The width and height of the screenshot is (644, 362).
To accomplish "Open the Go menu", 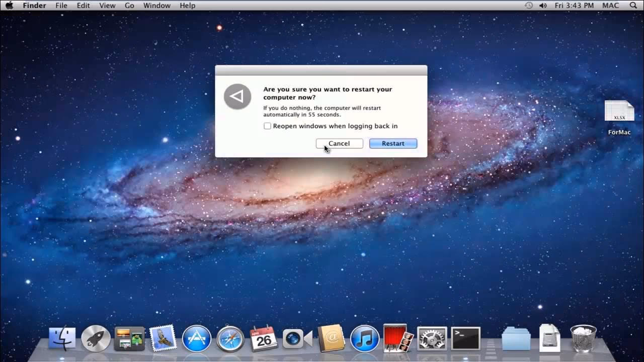I will point(129,6).
